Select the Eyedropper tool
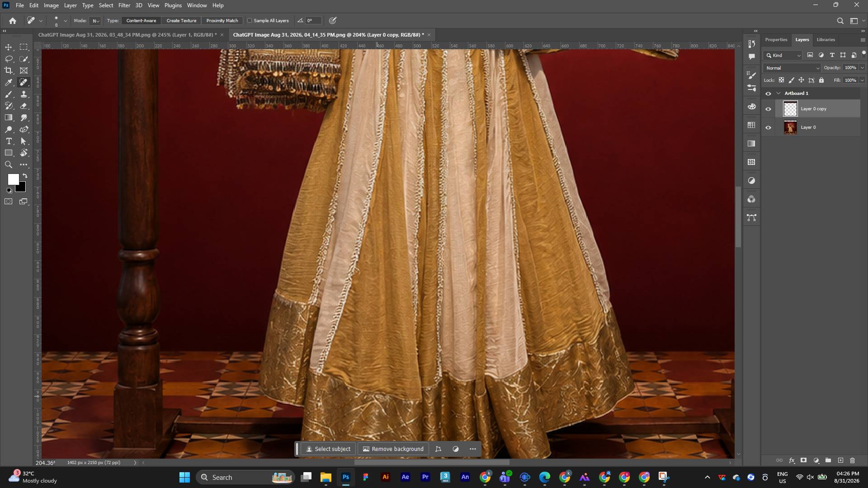Screen dimensions: 868x488 pyautogui.click(x=9, y=82)
